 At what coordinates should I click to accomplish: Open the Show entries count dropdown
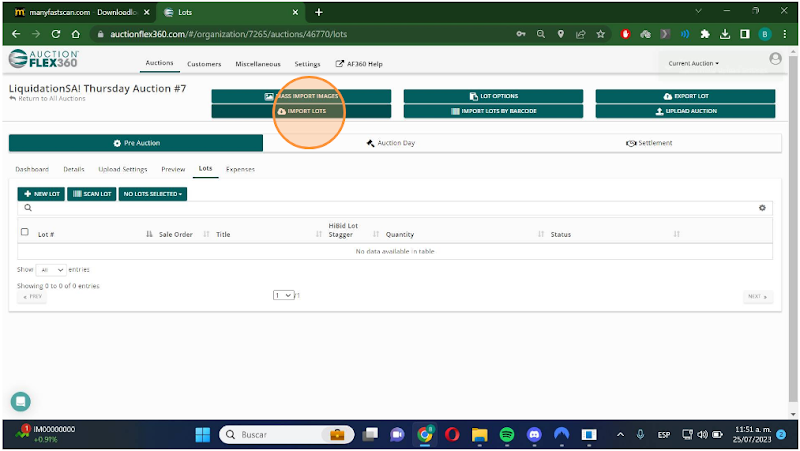tap(51, 270)
